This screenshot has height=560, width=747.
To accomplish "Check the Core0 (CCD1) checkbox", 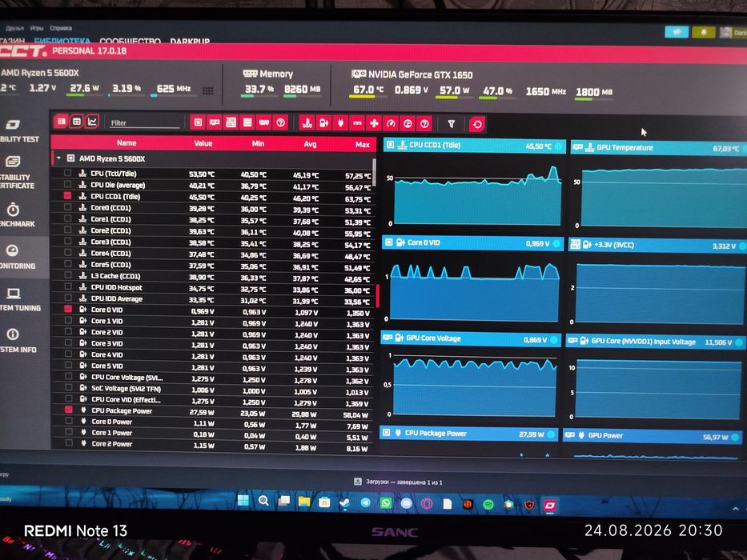I will (x=67, y=207).
